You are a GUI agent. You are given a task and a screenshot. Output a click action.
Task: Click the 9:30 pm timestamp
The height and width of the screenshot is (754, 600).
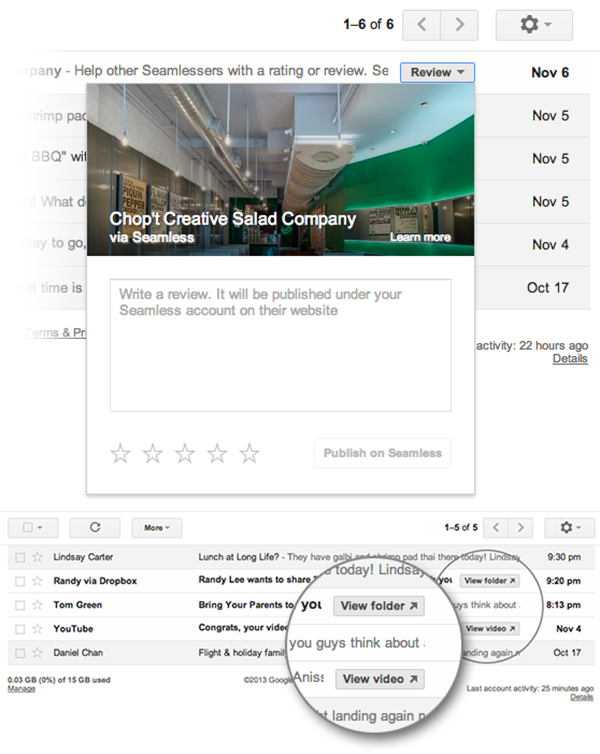coord(563,557)
